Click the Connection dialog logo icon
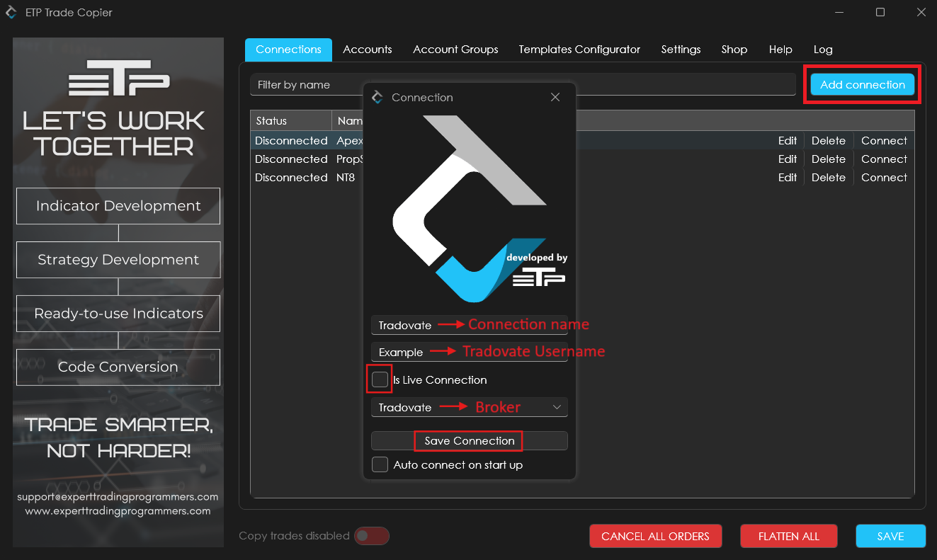 377,97
